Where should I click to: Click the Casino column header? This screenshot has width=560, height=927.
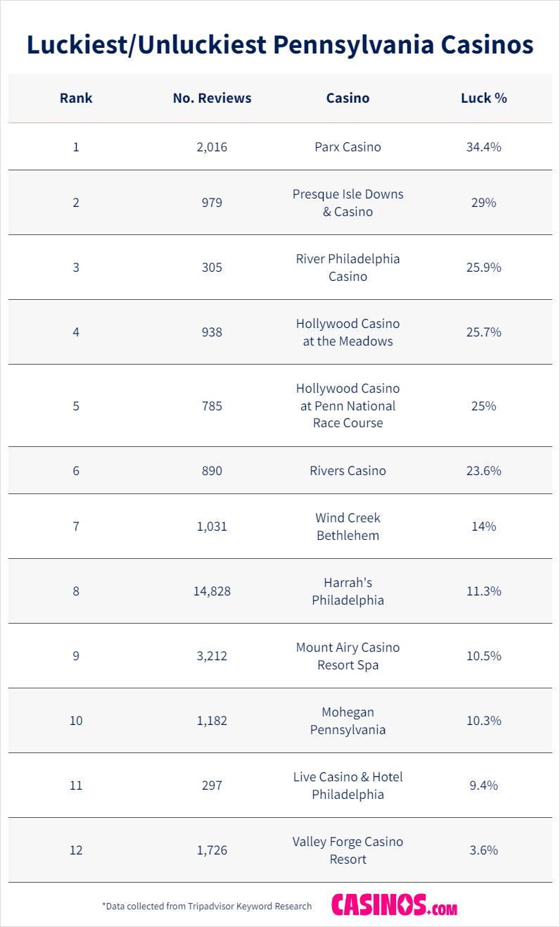348,99
